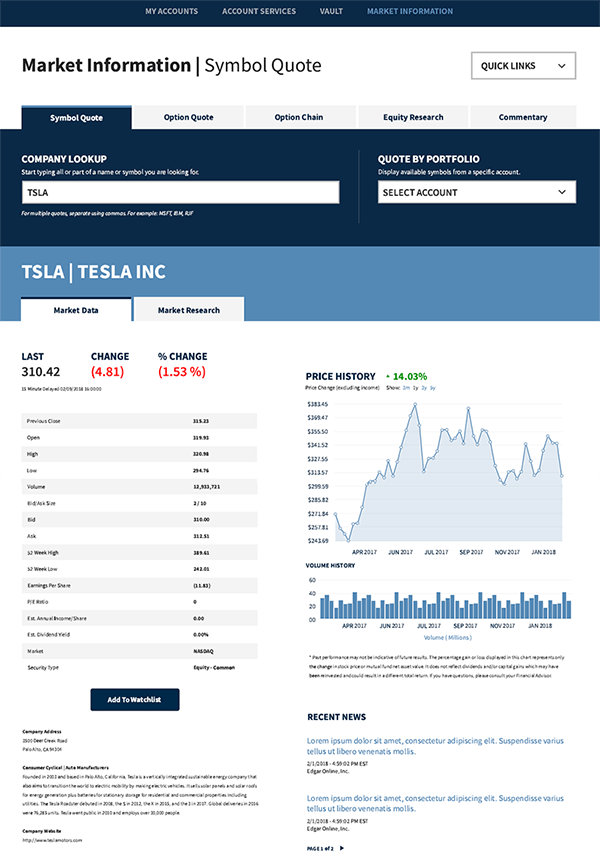Click the green up-arrow next to 14.03%

(x=388, y=377)
